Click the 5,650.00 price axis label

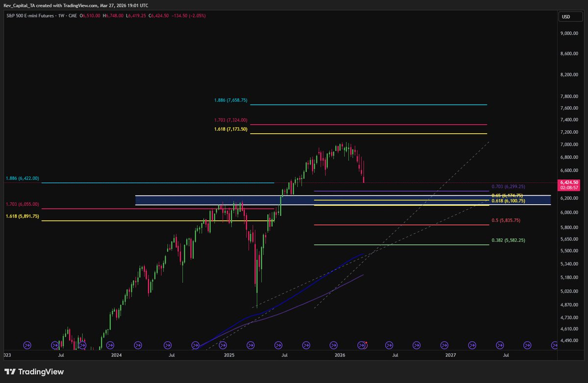tap(568, 239)
